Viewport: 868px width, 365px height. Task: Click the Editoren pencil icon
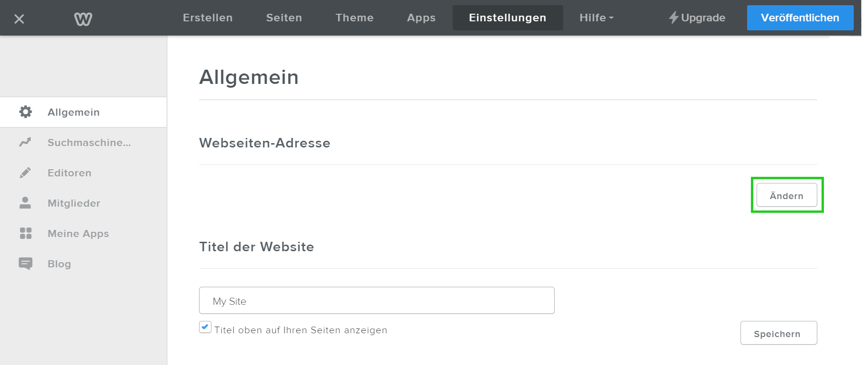coord(25,173)
